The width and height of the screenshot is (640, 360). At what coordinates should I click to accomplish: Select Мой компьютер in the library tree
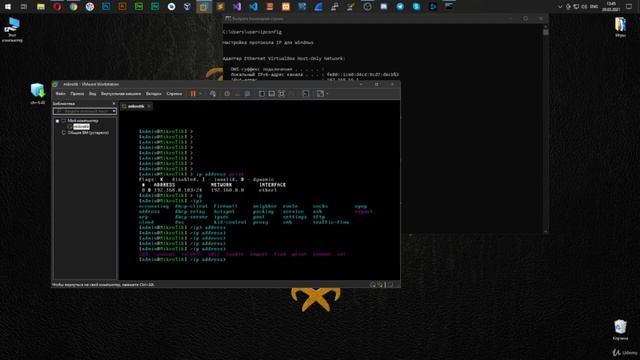[x=83, y=121]
